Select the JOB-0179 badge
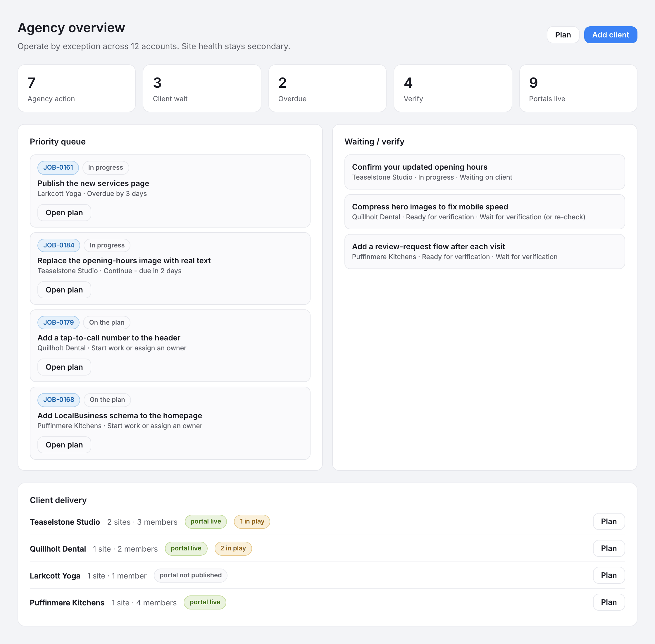The width and height of the screenshot is (655, 644). tap(58, 322)
